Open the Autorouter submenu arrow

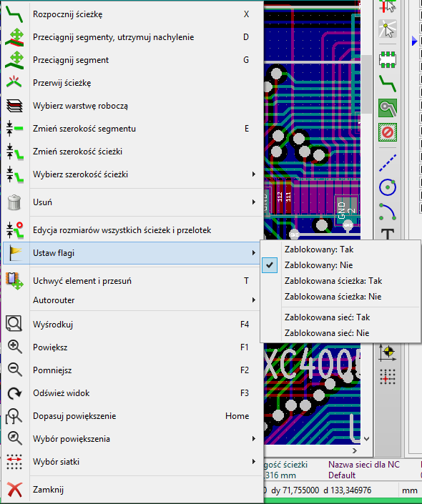pos(254,300)
